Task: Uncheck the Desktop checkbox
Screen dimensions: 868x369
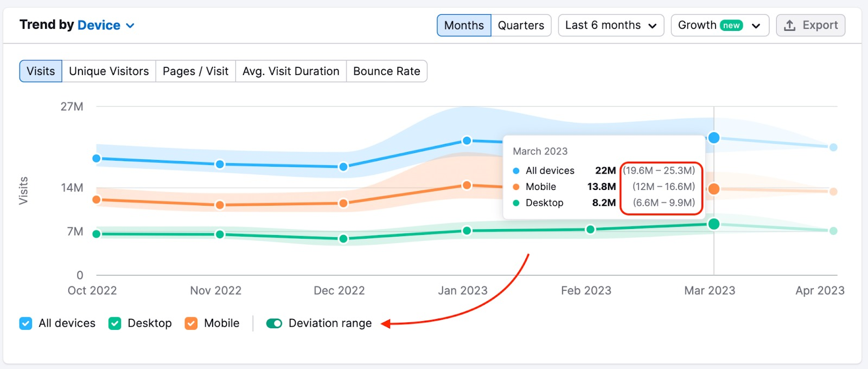Action: point(115,323)
